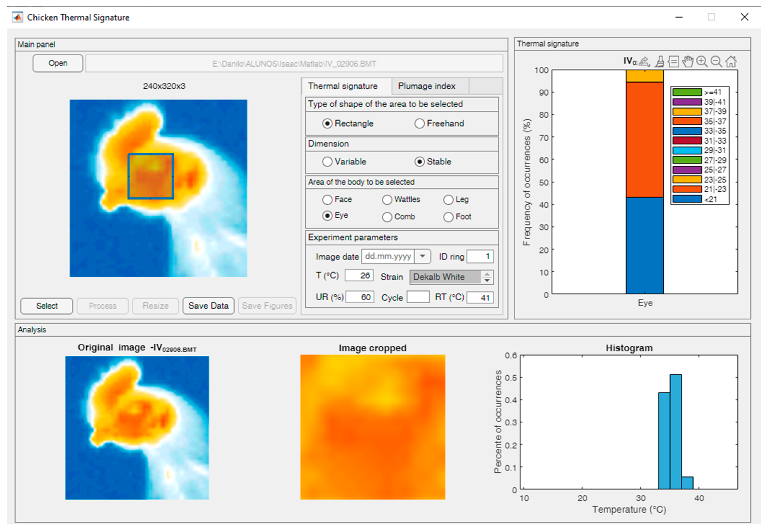The height and width of the screenshot is (532, 769).
Task: Open the Thermal signature tab
Action: click(x=343, y=86)
